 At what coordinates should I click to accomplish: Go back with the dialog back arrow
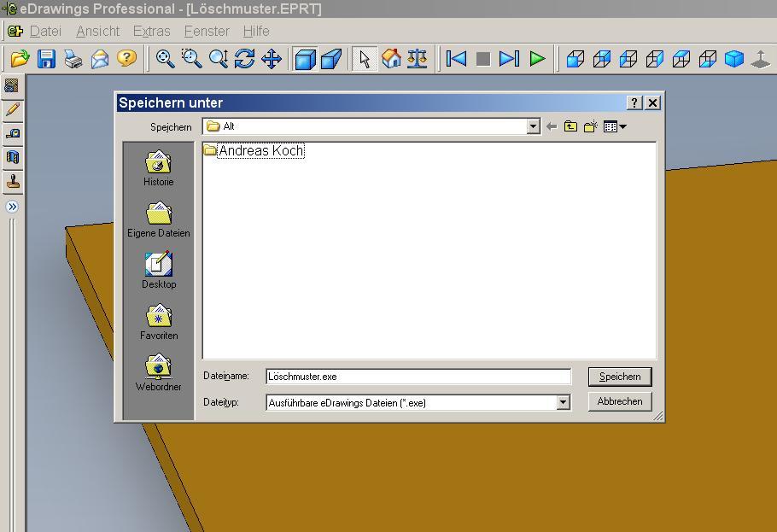click(552, 127)
